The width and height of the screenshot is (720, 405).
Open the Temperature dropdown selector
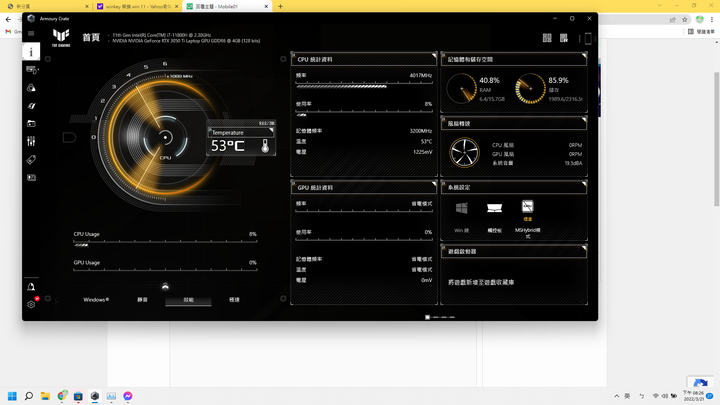point(241,133)
